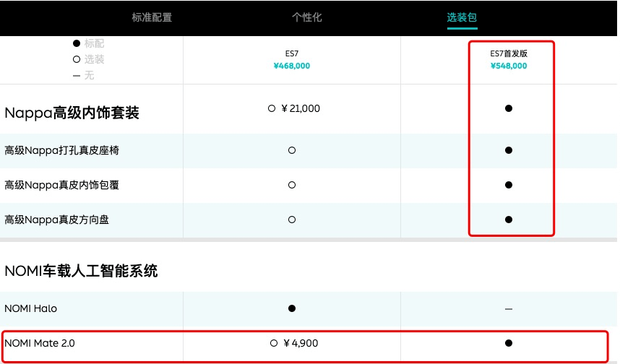This screenshot has height=364, width=620.
Task: Click the ES7首发版 model header
Action: coord(509,53)
